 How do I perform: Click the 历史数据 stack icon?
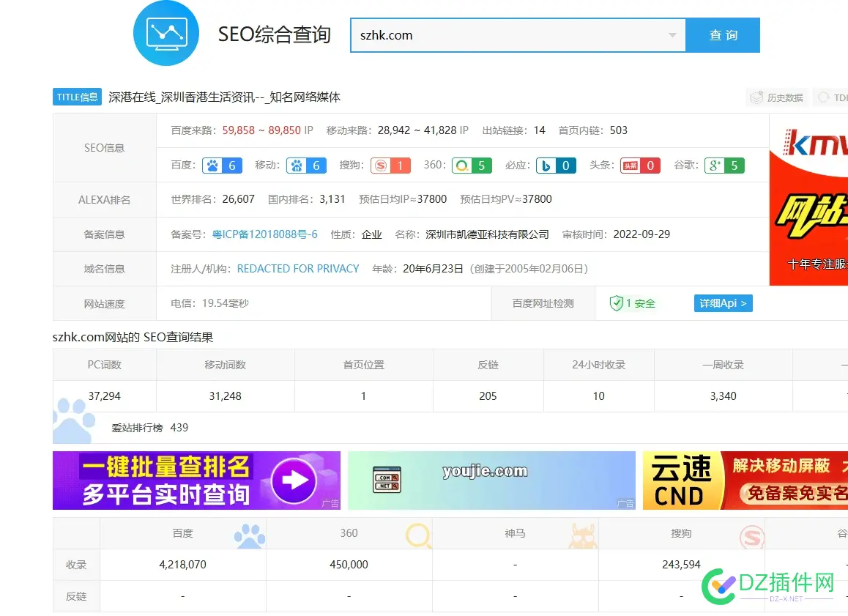click(756, 97)
